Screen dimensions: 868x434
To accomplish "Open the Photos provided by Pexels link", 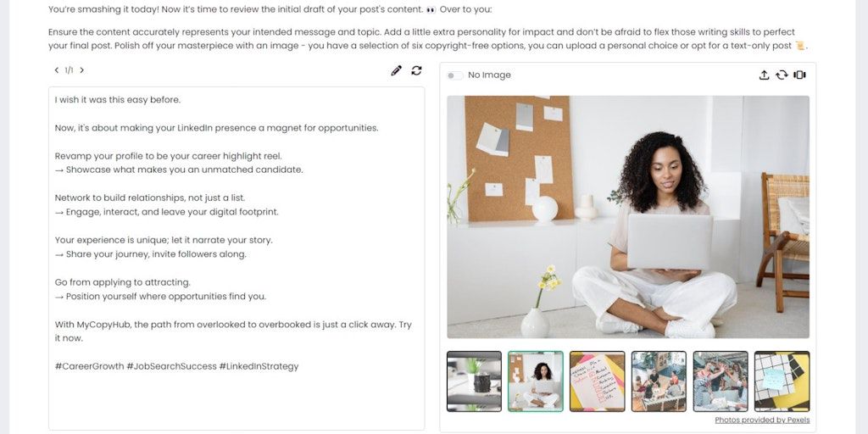I will point(762,420).
